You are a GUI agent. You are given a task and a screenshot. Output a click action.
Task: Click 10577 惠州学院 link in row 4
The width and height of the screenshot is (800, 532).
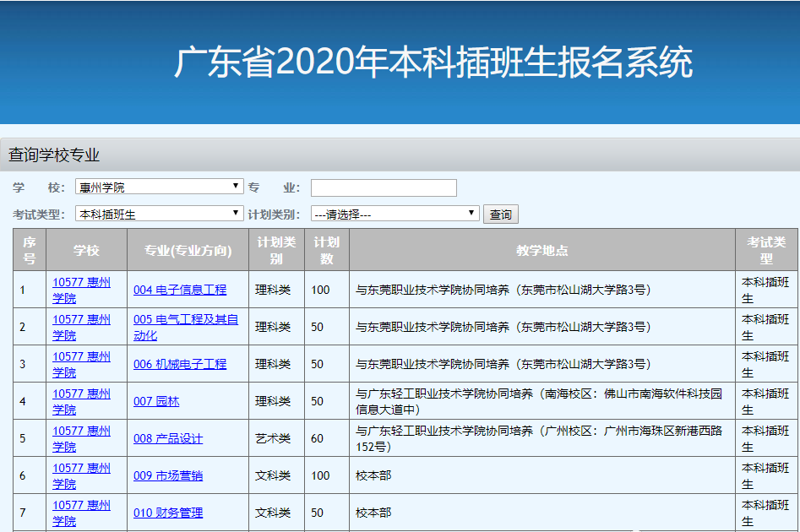[x=81, y=401]
